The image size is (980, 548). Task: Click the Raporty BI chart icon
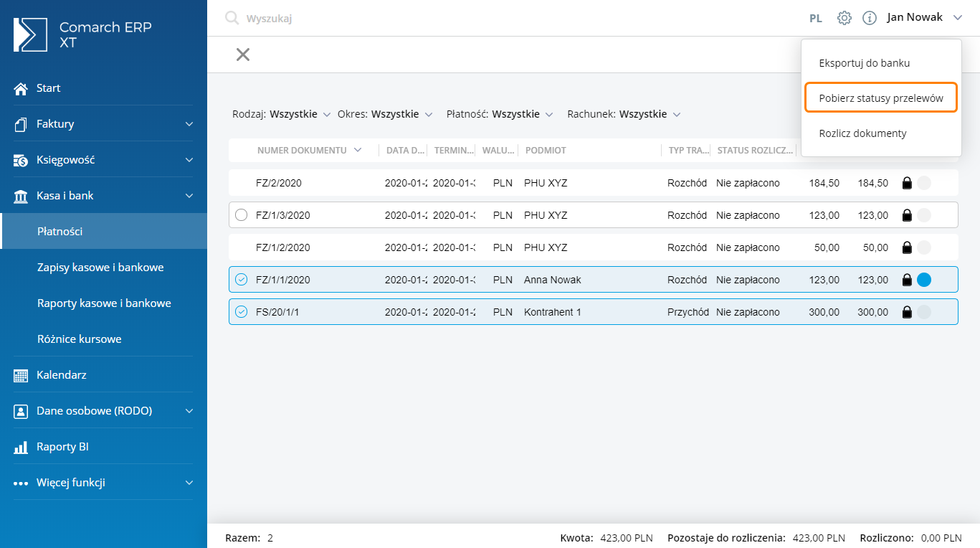click(21, 447)
